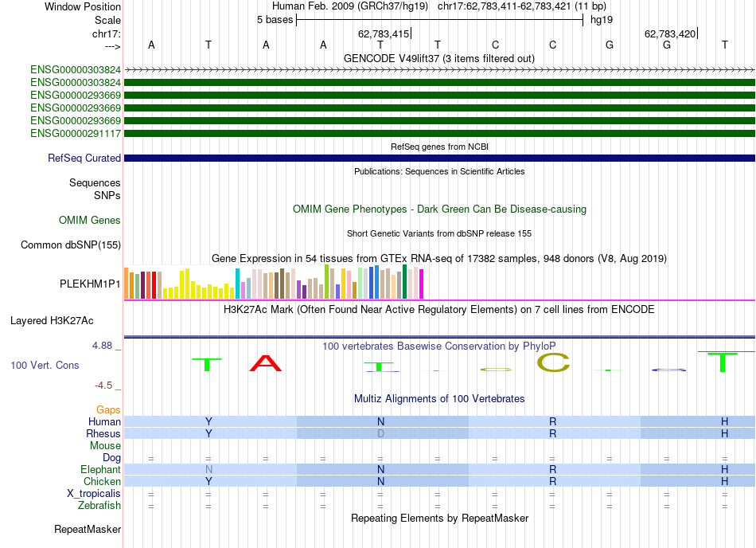
Task: Click the tall dark green GTEx bar
Action: coord(404,282)
